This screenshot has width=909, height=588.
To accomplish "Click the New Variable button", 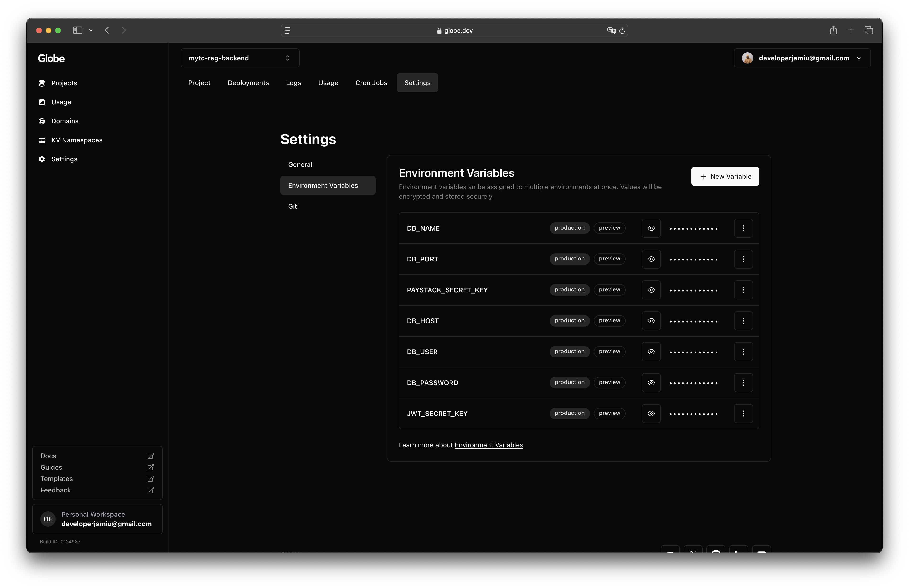I will click(725, 176).
